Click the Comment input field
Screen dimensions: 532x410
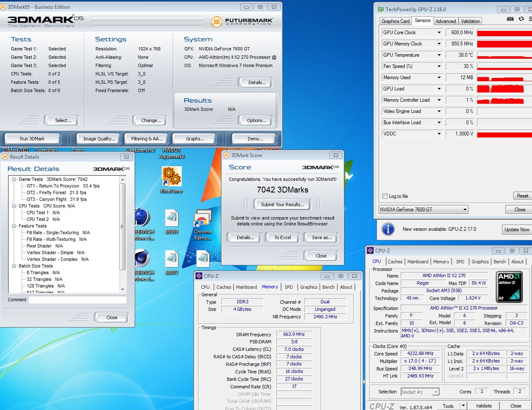click(78, 300)
